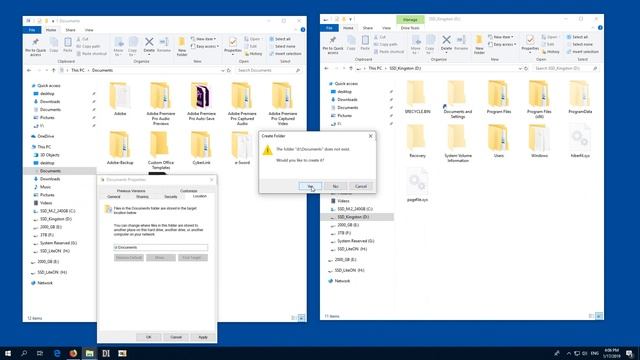The image size is (640, 360).
Task: Open Previous Versions tab in Documents Properties
Action: pyautogui.click(x=131, y=191)
